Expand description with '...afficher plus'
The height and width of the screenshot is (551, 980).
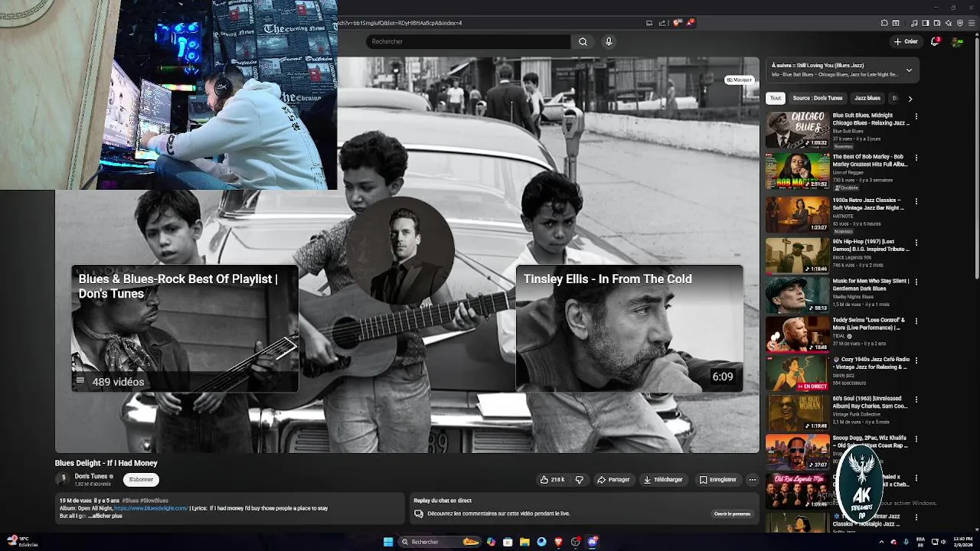click(105, 516)
